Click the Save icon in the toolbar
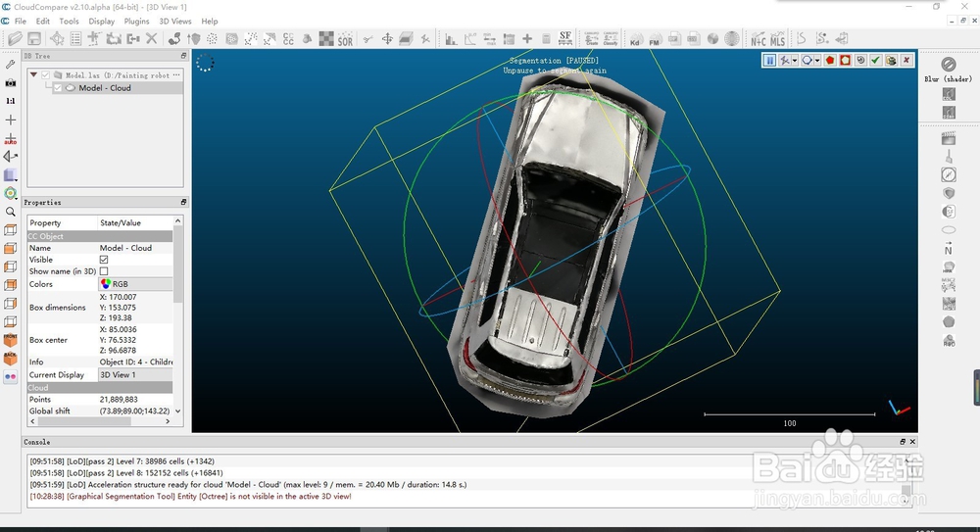This screenshot has width=980, height=532. point(33,39)
